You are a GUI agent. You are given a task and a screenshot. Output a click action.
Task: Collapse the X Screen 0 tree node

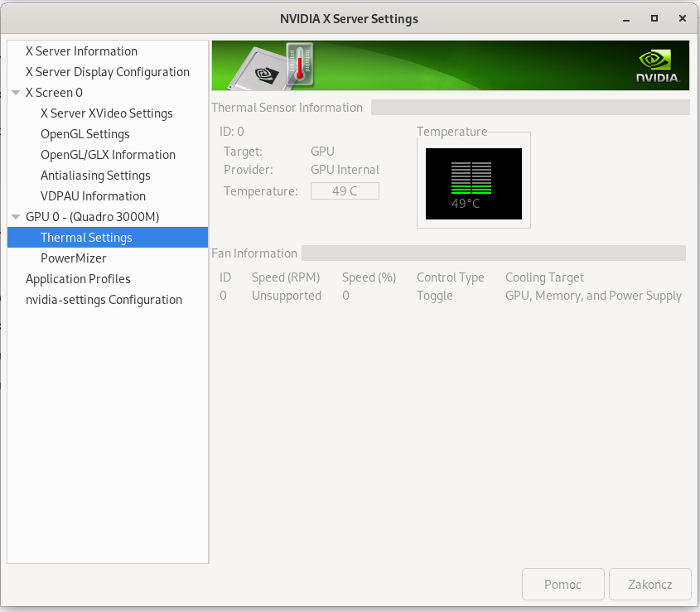coord(16,93)
